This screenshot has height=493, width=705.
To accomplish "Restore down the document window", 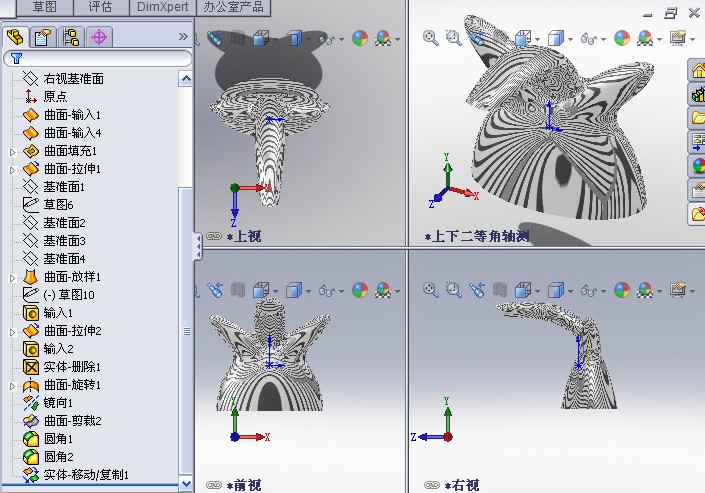I will click(670, 13).
